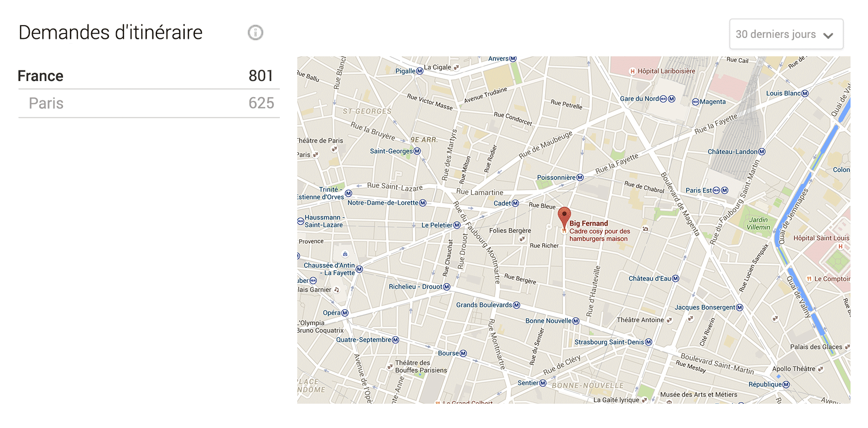
Task: Click the Gare du Nord metro icon
Action: pos(672,99)
